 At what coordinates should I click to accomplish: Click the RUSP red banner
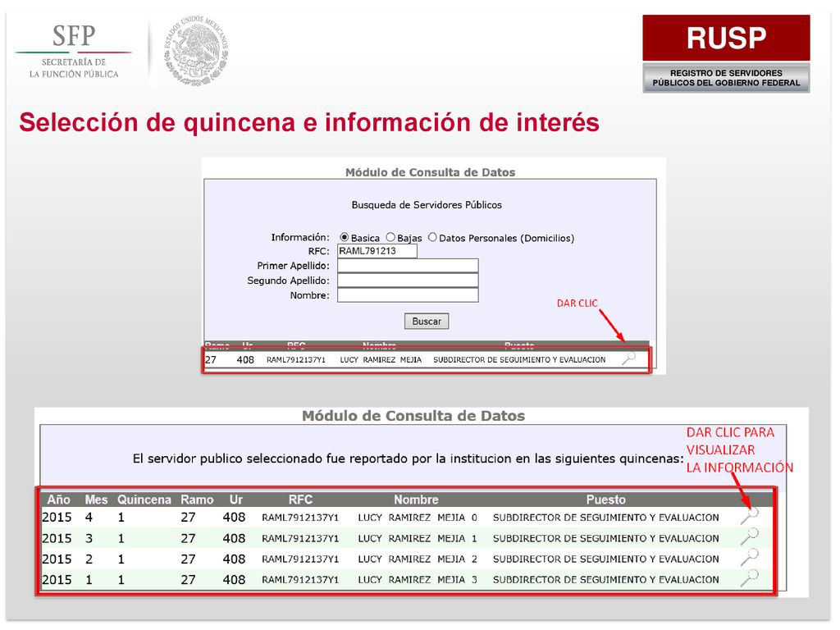pos(726,38)
